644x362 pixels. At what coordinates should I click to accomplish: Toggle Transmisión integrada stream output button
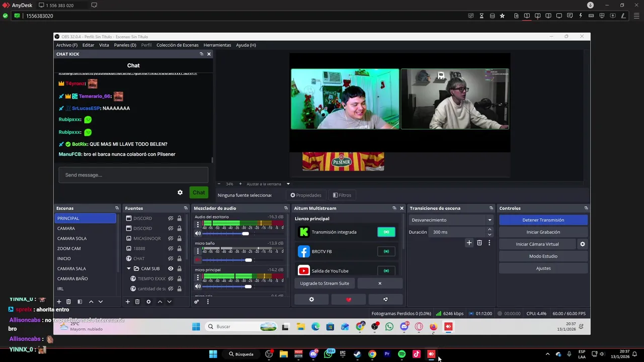click(386, 232)
